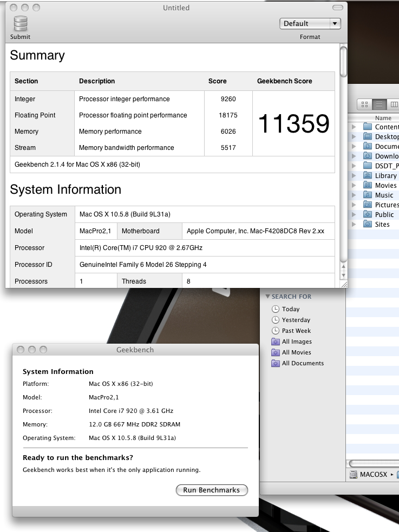Open the Default format dropdown

(x=310, y=23)
